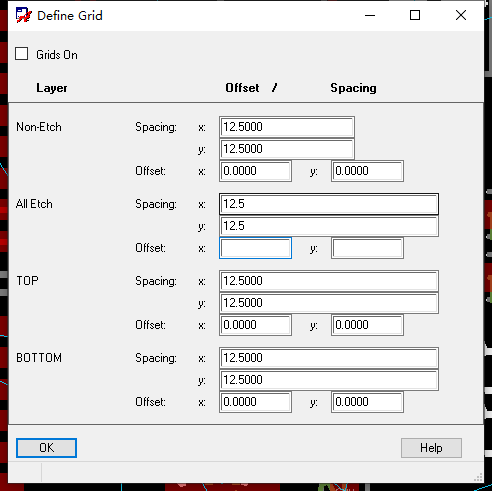Edit the All Etch spacing y value
The height and width of the screenshot is (491, 492).
tap(329, 226)
